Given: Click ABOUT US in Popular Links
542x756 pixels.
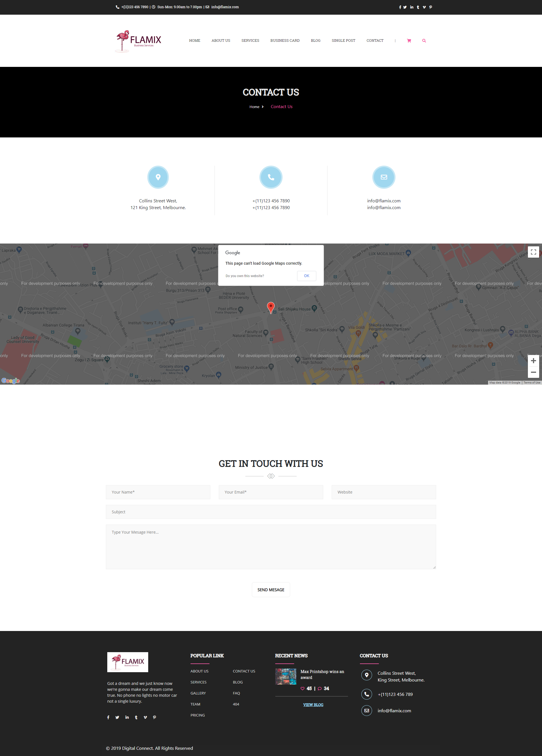Looking at the screenshot, I should coord(199,671).
